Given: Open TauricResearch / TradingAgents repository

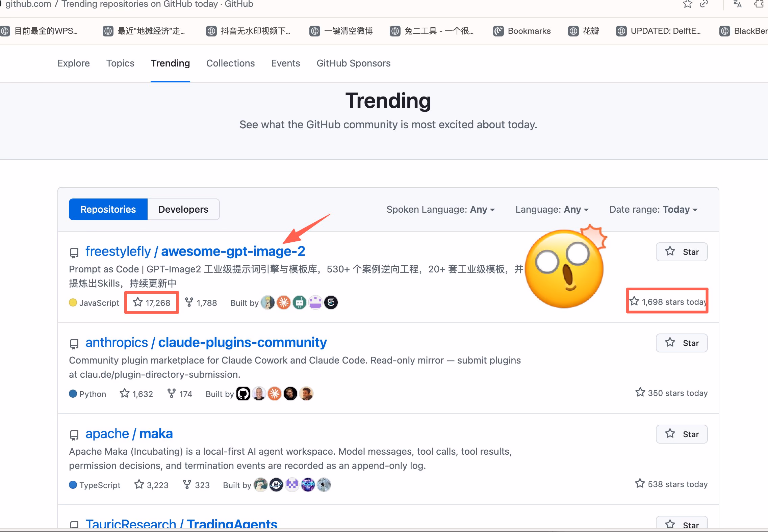Looking at the screenshot, I should pyautogui.click(x=181, y=524).
